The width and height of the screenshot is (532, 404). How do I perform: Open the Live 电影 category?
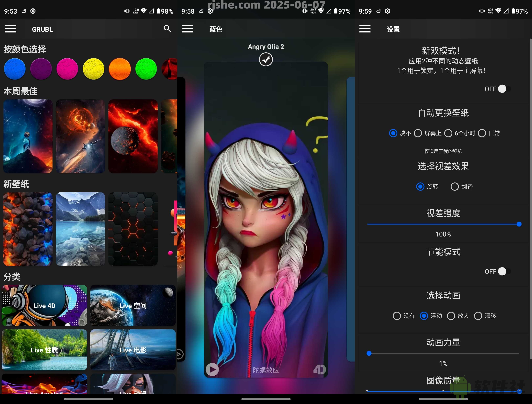[133, 350]
